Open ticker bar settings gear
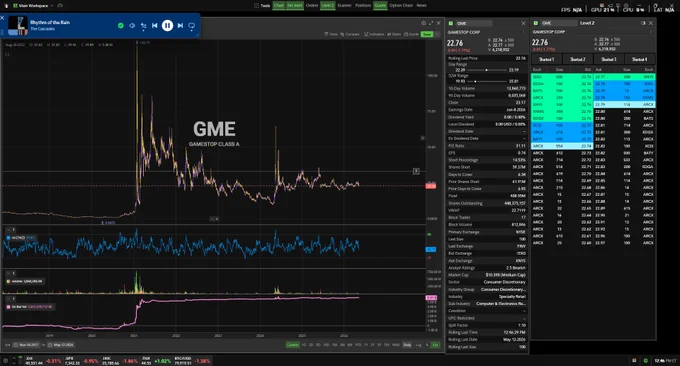 5,360
